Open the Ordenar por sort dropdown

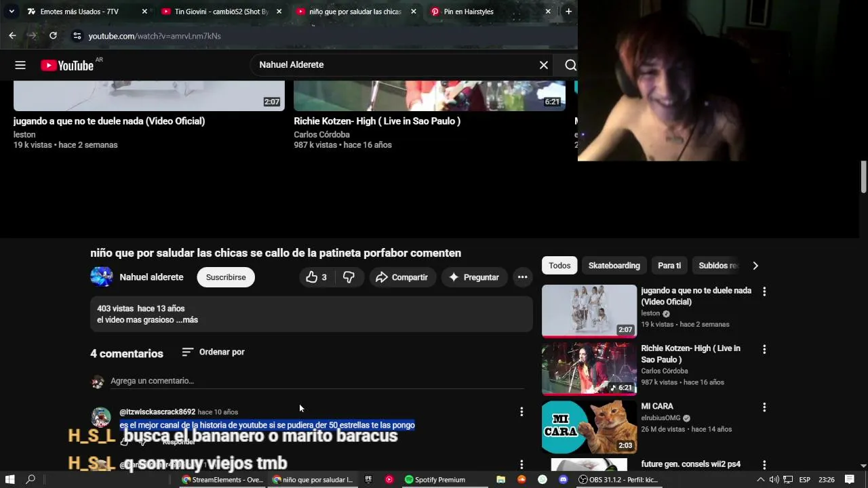point(214,352)
